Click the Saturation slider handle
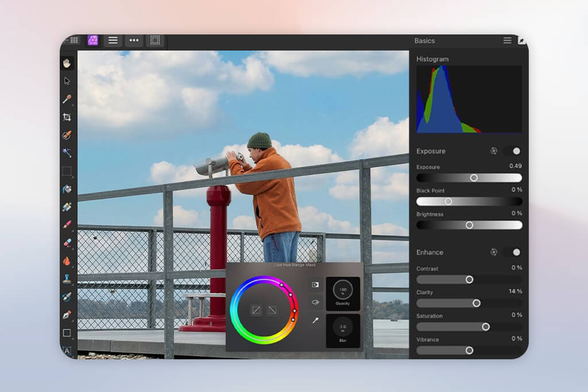The width and height of the screenshot is (588, 392). click(486, 327)
